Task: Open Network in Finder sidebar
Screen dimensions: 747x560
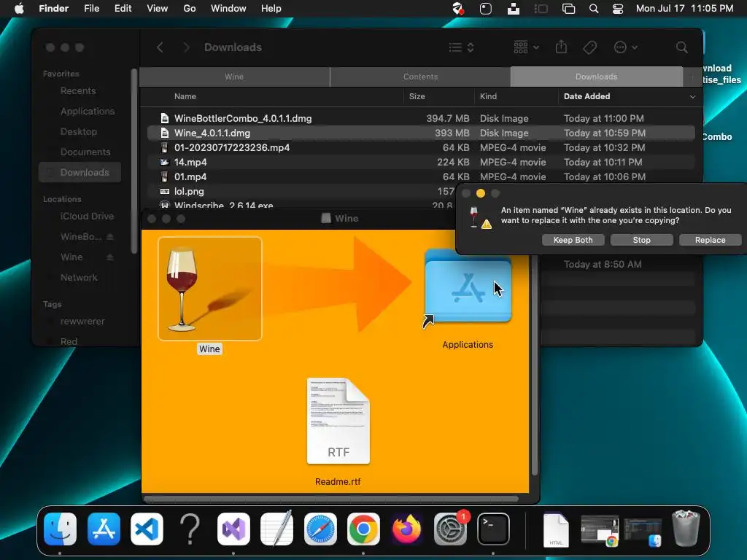Action: click(79, 277)
